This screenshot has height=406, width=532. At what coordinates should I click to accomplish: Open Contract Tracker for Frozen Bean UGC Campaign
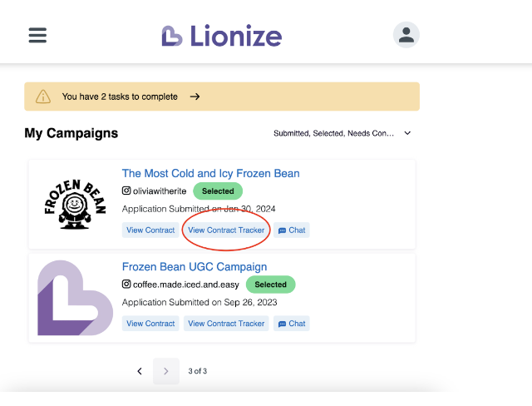pos(226,324)
